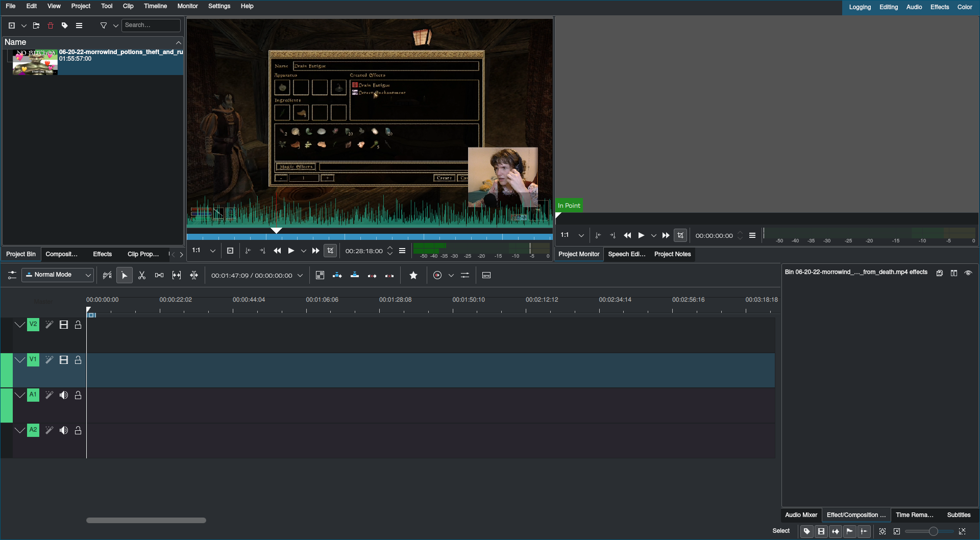
Task: Select the Razor tool in the timeline toolbar
Action: (x=142, y=275)
